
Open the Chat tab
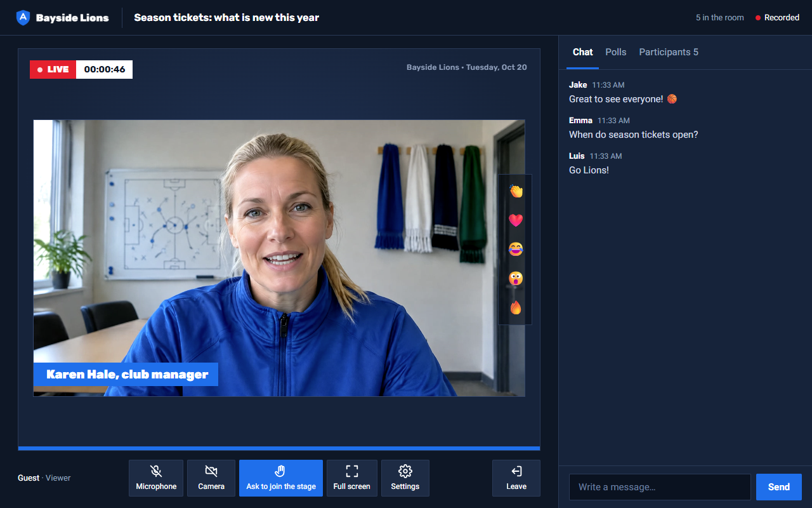tap(582, 52)
